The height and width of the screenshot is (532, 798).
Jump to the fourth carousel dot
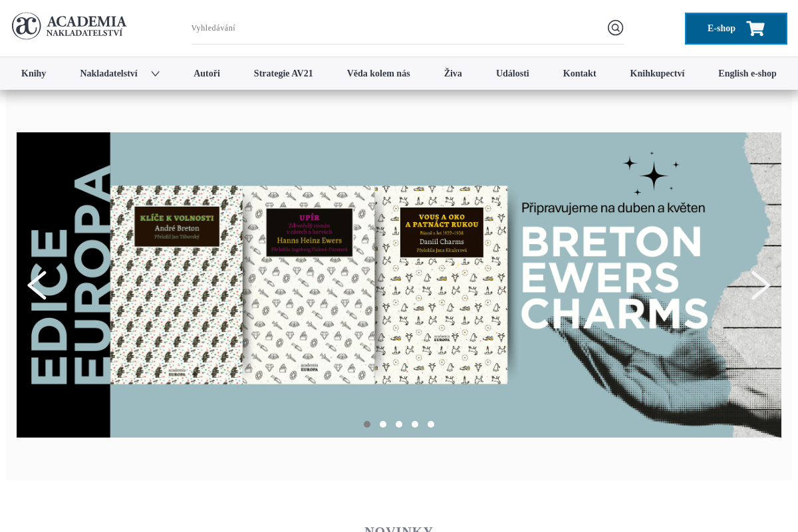tap(415, 424)
